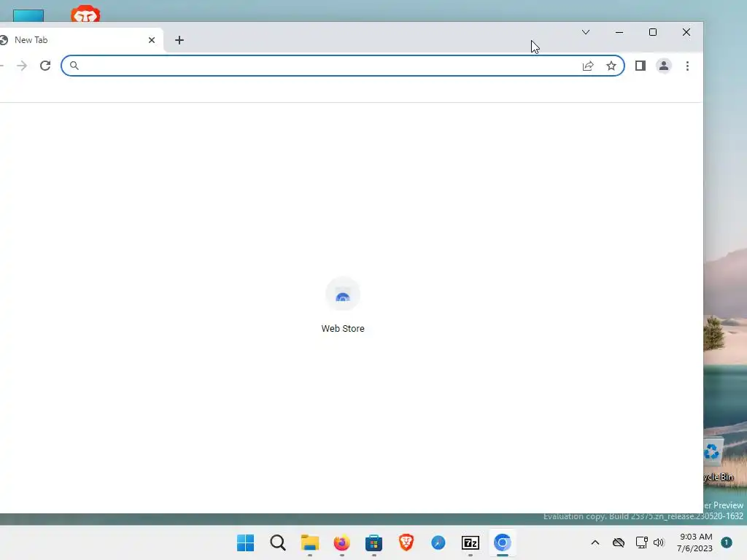Viewport: 747px width, 560px height.
Task: Open the blue round app in taskbar
Action: point(438,542)
